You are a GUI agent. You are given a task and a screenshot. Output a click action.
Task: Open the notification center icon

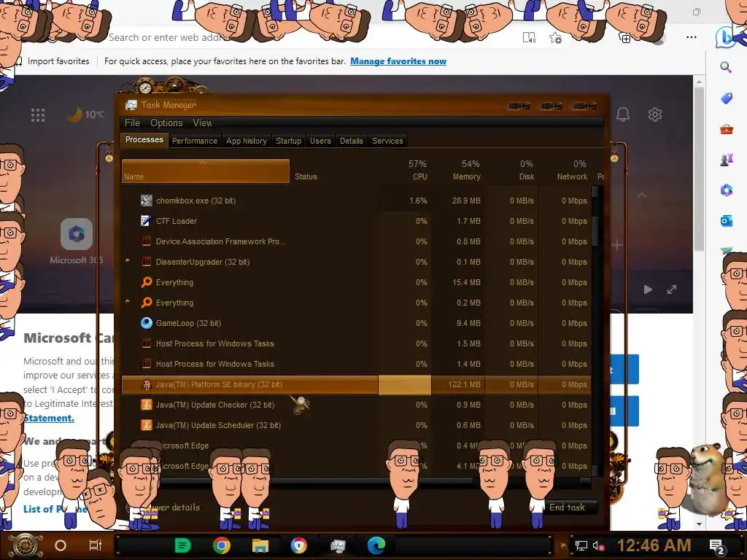tap(717, 545)
